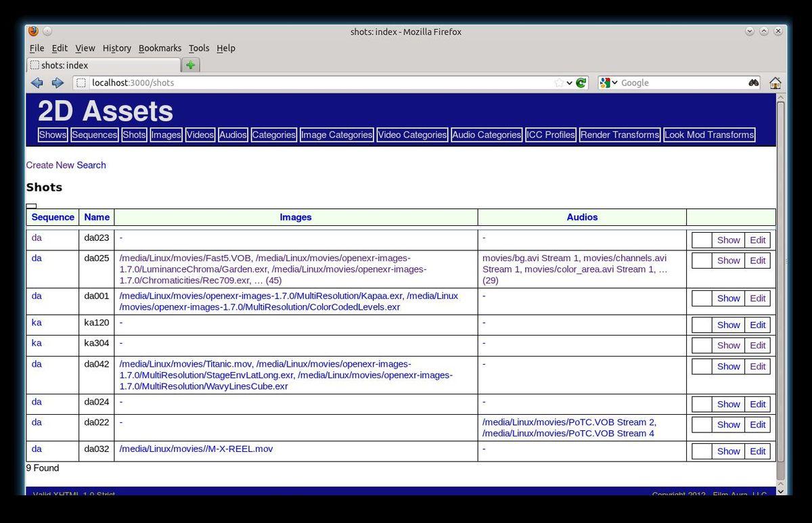This screenshot has height=523, width=812.
Task: Open the PoTC.VOB Stream audios link
Action: (x=569, y=428)
